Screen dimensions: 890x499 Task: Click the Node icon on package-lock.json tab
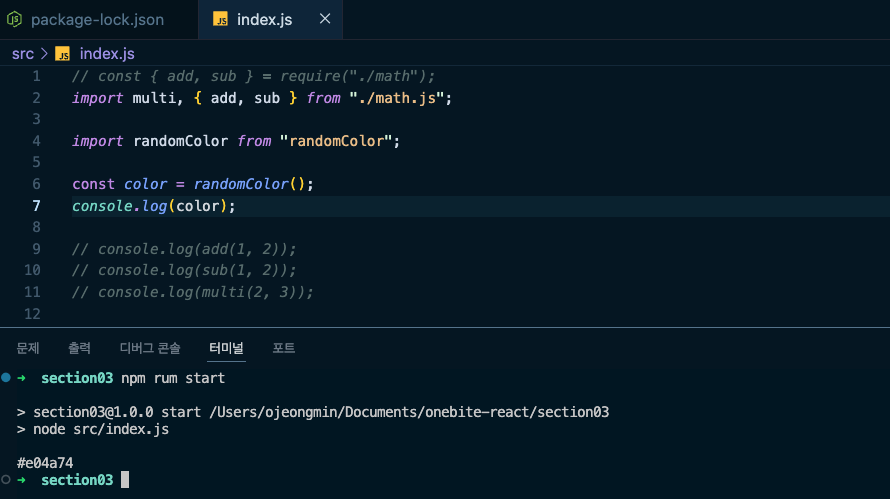pyautogui.click(x=14, y=19)
